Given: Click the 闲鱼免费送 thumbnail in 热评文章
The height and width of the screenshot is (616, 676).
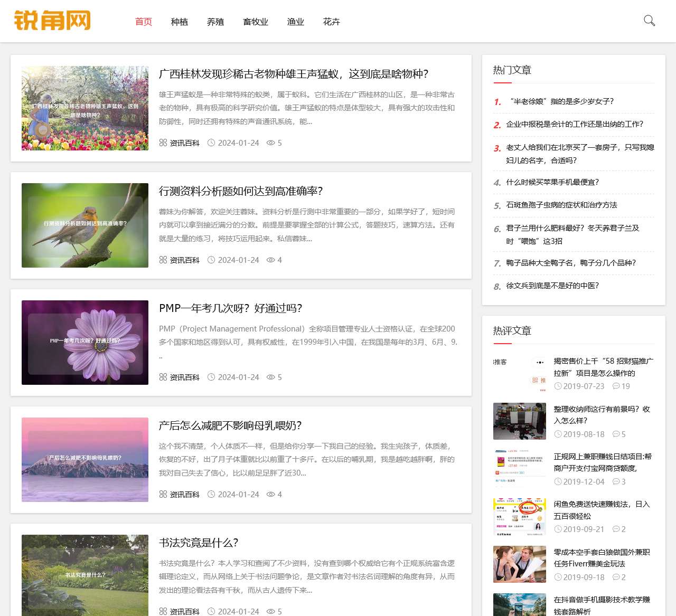Looking at the screenshot, I should click(519, 516).
